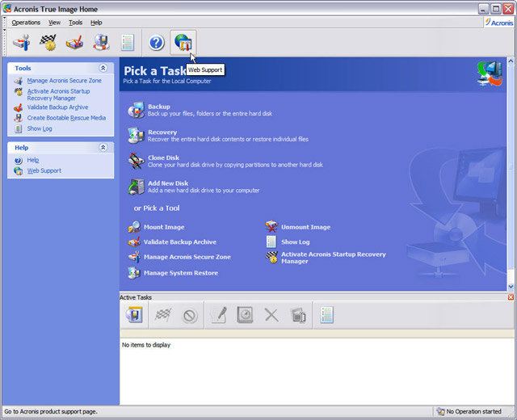This screenshot has height=420, width=517.
Task: Click the stop task circle icon
Action: [x=190, y=316]
